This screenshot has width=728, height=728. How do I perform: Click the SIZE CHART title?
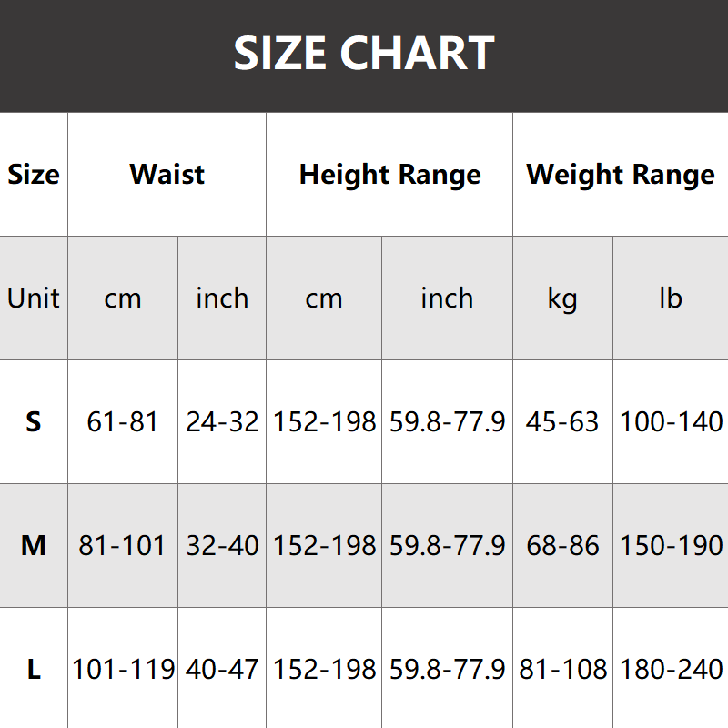coord(364,55)
